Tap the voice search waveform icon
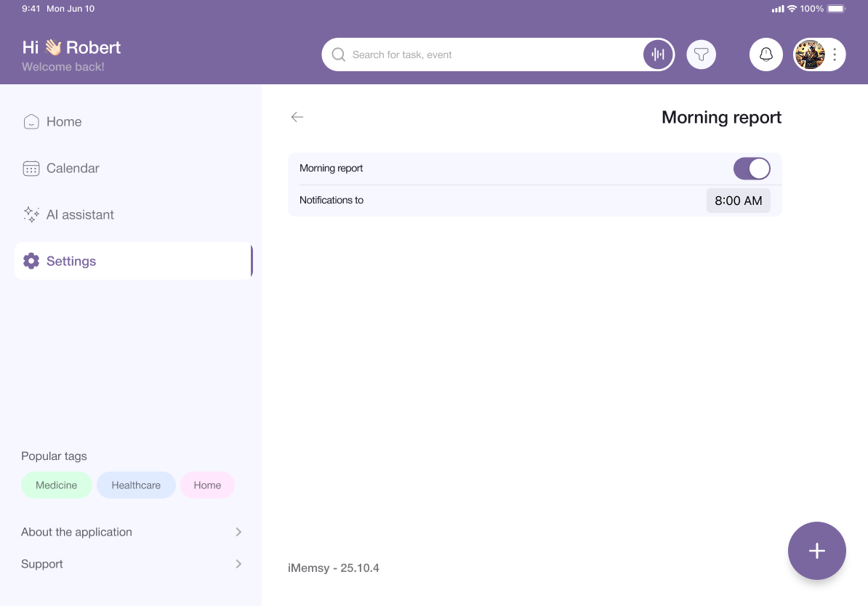Viewport: 868px width, 606px height. click(658, 54)
